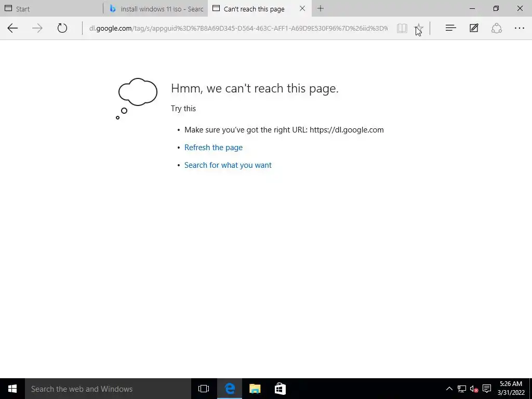
Task: Close the Edge browser window
Action: pos(520,8)
